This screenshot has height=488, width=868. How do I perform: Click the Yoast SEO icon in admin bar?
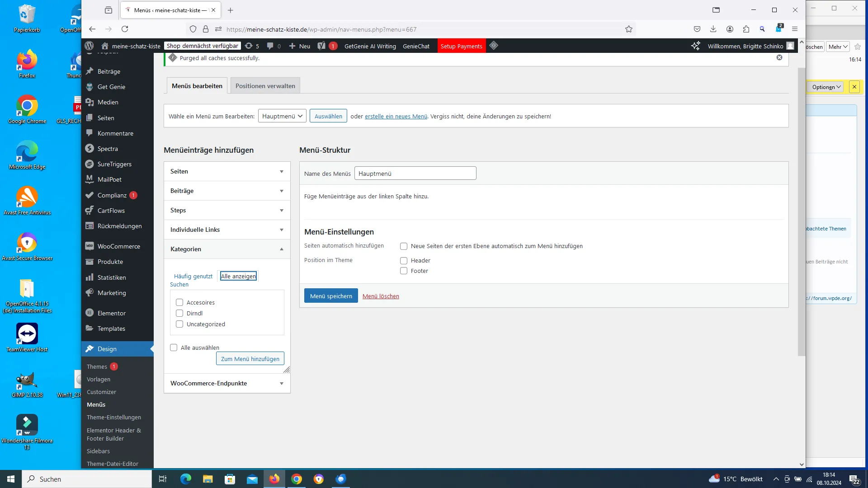click(x=321, y=46)
